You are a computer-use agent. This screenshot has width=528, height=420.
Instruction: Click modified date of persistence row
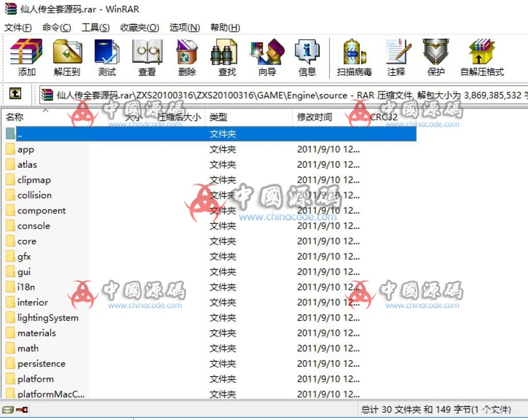point(328,363)
